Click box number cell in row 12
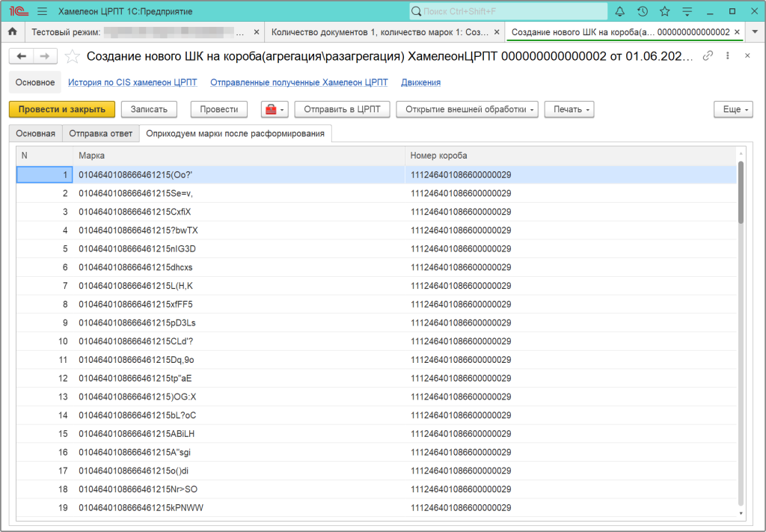The height and width of the screenshot is (532, 766). 571,379
